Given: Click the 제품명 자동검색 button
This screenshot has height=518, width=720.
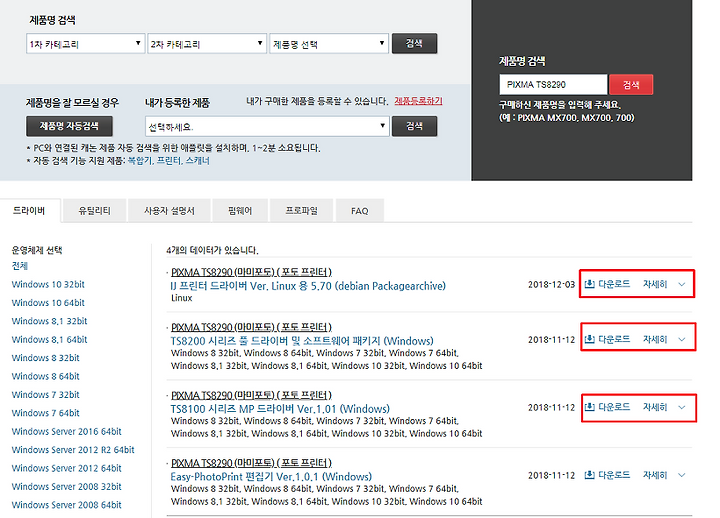Looking at the screenshot, I should (69, 126).
